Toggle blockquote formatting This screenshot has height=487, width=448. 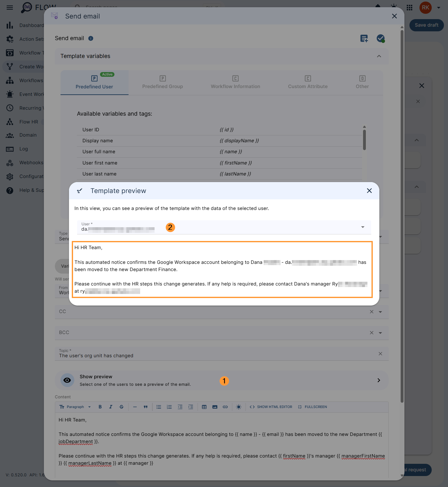click(145, 407)
